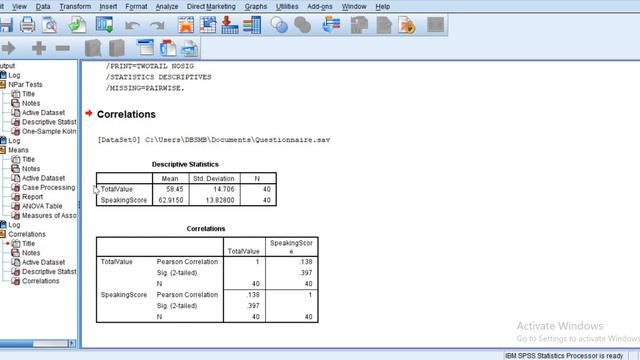The image size is (640, 360).
Task: Select the Correlations heading node in outline
Action: tap(27, 234)
